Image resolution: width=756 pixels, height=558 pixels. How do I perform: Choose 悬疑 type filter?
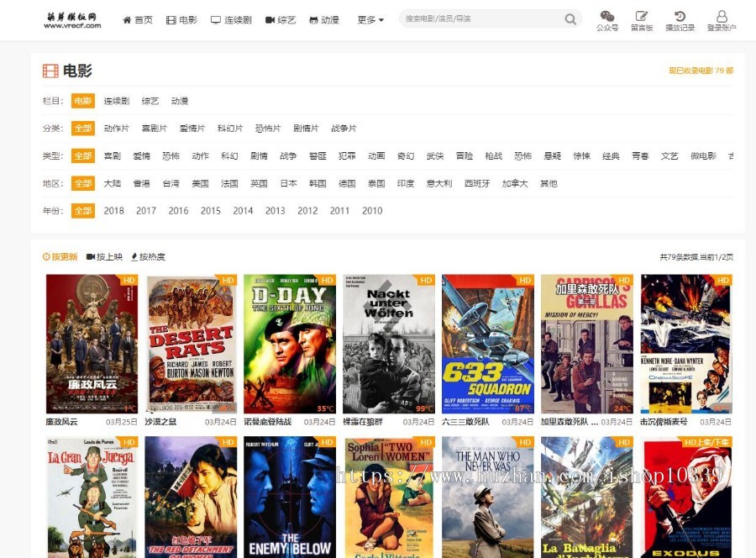[552, 155]
